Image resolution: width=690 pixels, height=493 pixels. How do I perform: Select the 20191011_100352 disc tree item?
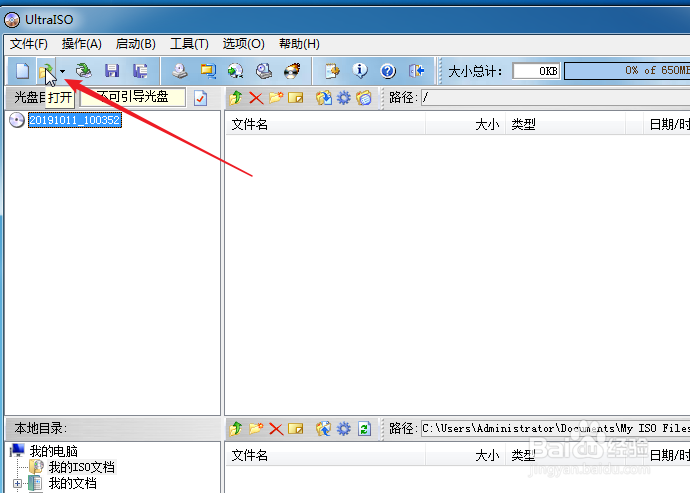pyautogui.click(x=74, y=120)
